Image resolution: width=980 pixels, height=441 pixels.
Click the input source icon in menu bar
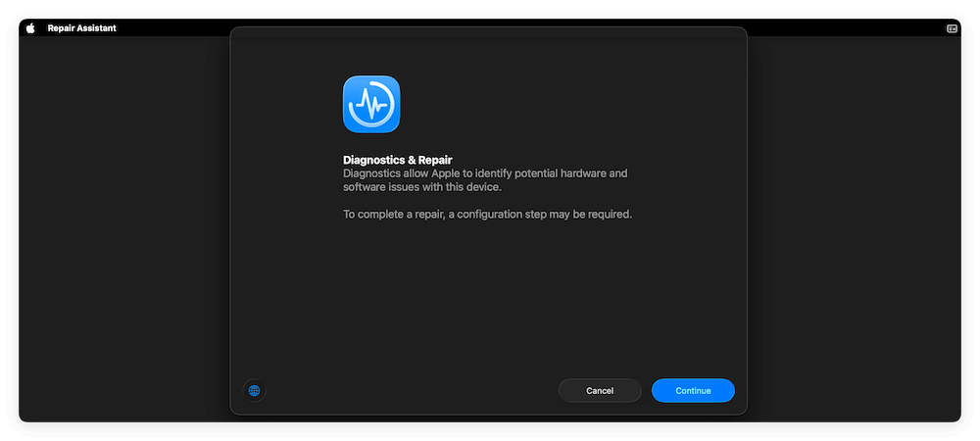click(x=952, y=28)
